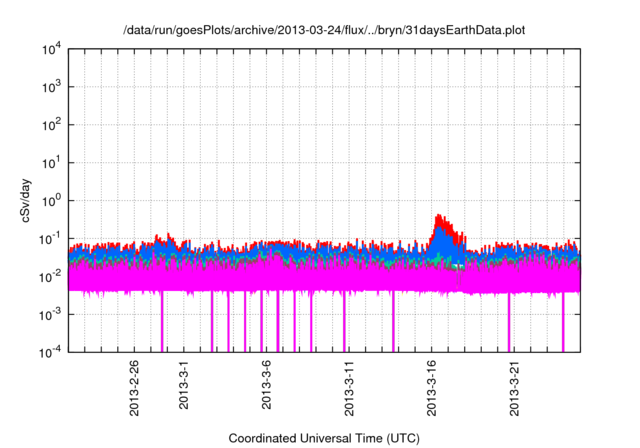
Task: Click the 2013-3-21 date tick label
Action: [514, 388]
